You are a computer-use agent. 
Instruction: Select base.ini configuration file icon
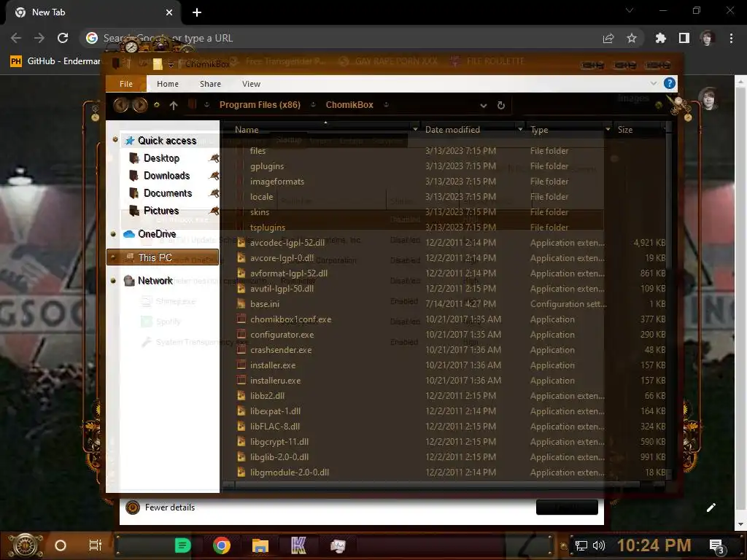[241, 304]
